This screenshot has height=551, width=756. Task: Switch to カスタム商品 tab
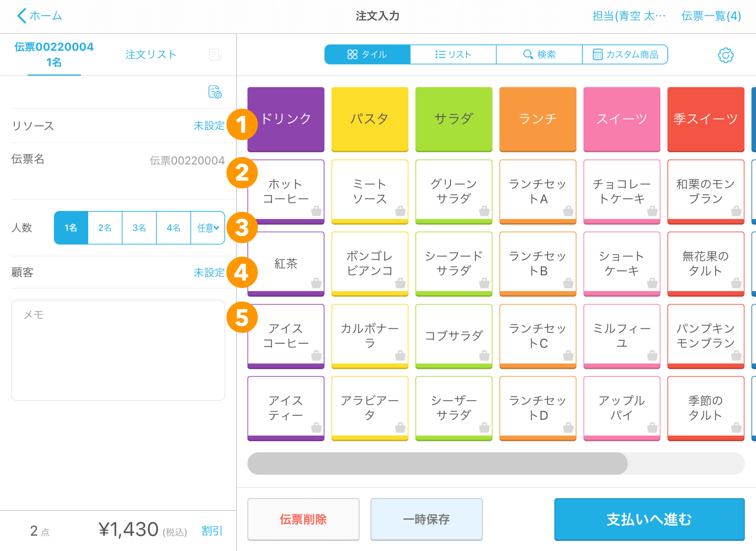(x=625, y=54)
